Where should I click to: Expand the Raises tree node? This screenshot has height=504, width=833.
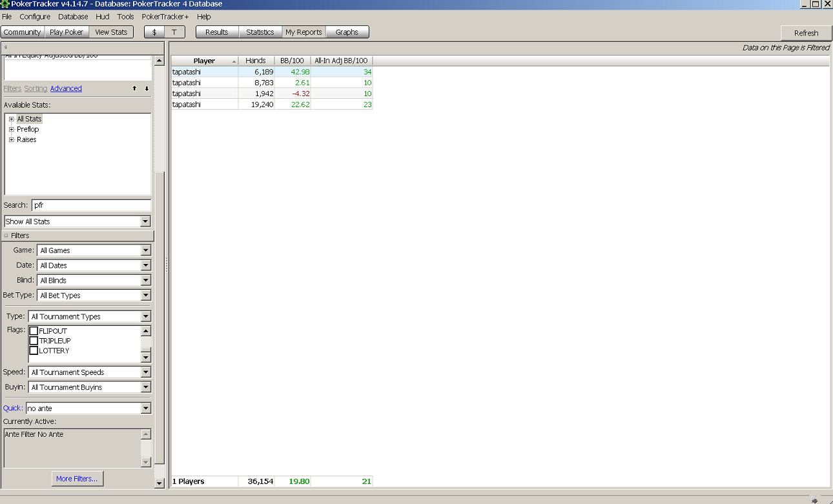tap(12, 139)
